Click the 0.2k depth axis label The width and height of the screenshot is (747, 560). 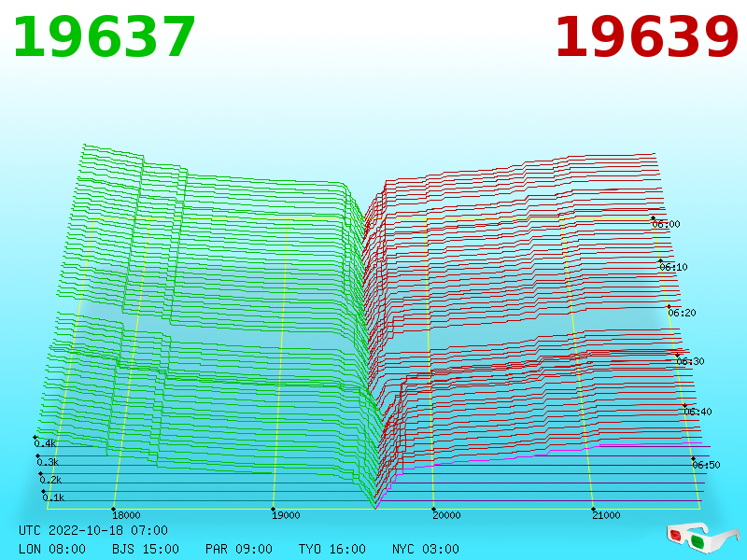50,480
